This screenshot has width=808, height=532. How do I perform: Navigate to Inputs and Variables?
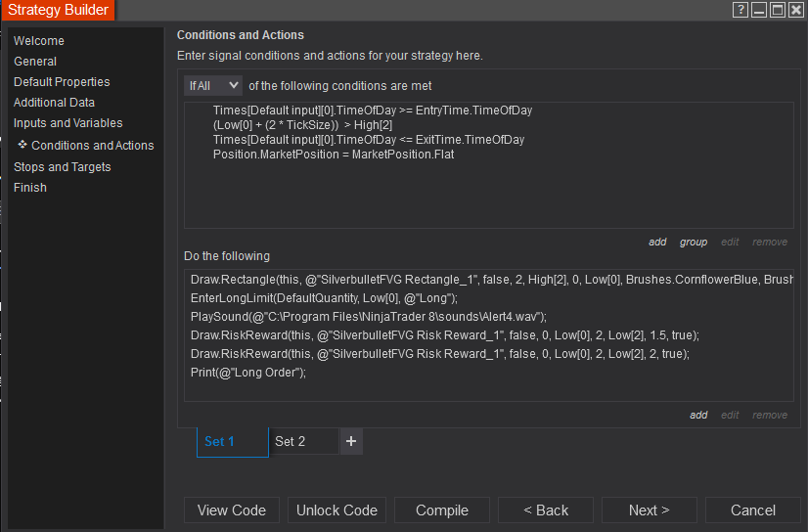pos(68,123)
